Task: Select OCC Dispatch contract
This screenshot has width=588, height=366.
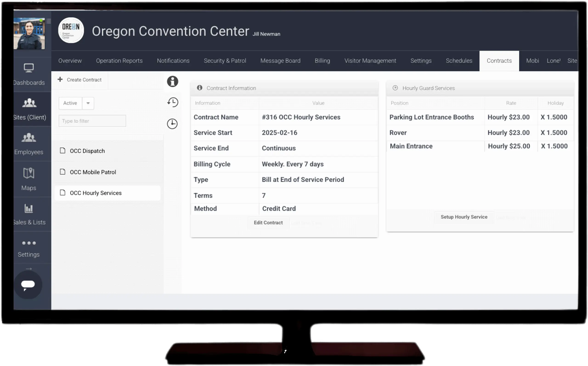Action: [107, 151]
